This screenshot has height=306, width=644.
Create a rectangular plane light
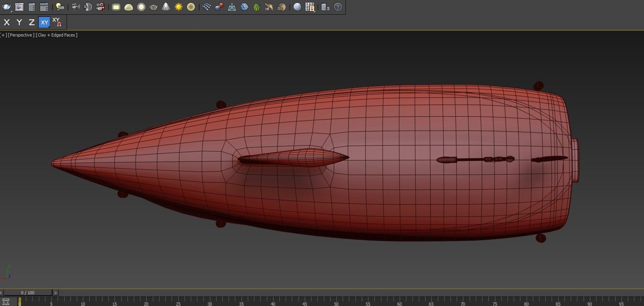(116, 7)
